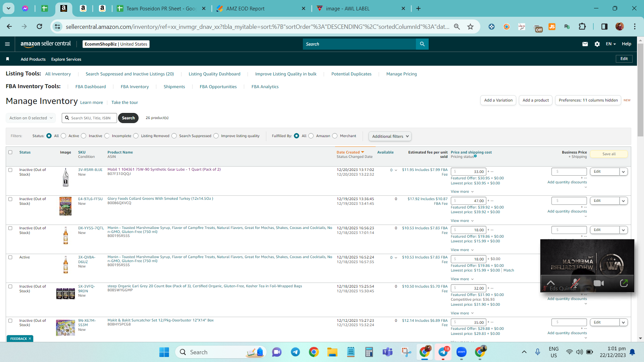The width and height of the screenshot is (644, 362).
Task: Open the EN language dropdown
Action: tap(611, 44)
